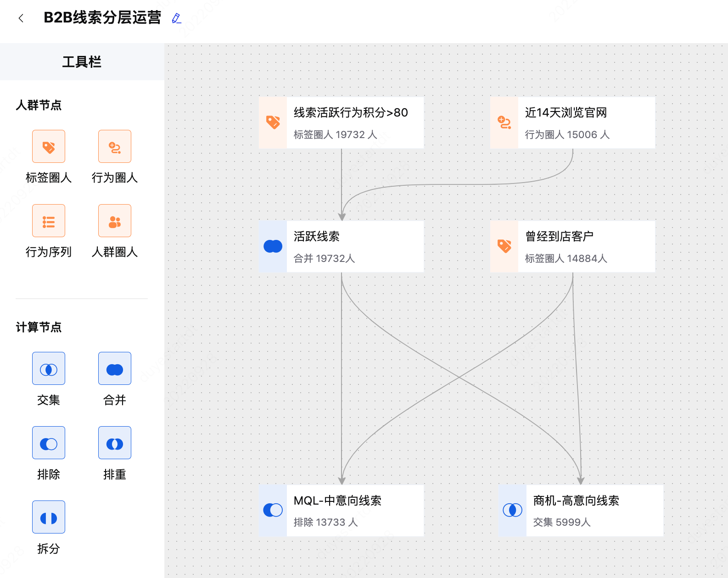Click the 拆分 label under compute nodes
This screenshot has width=728, height=578.
click(x=49, y=549)
